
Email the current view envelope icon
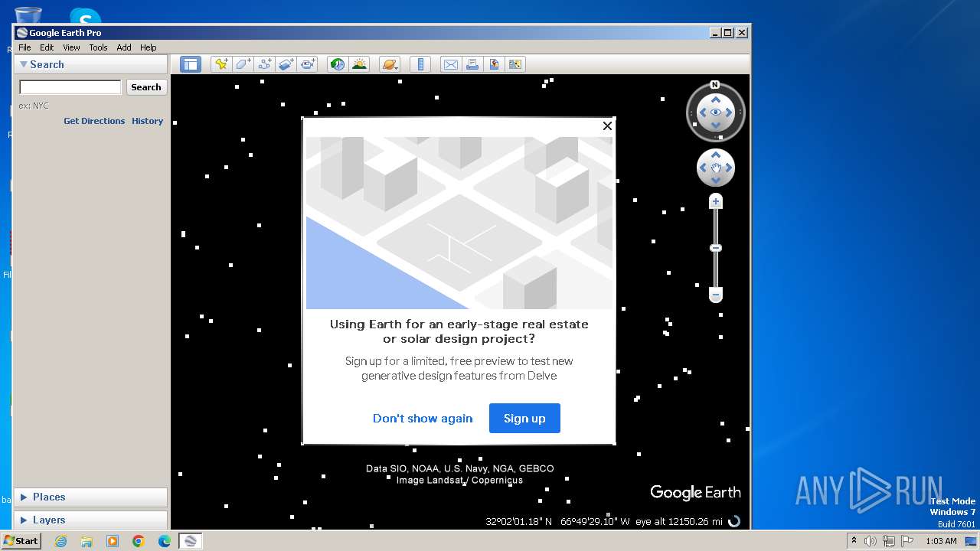tap(451, 64)
